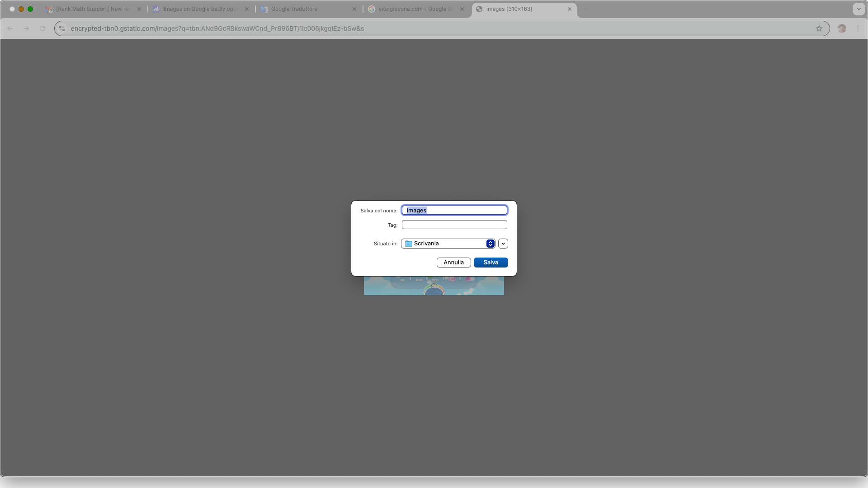Open the Chrome three-dot menu
The image size is (868, 488).
point(858,28)
